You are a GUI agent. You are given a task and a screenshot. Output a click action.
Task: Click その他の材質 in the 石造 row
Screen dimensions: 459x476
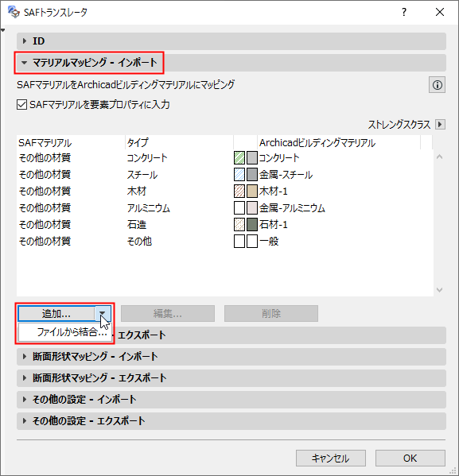(45, 225)
